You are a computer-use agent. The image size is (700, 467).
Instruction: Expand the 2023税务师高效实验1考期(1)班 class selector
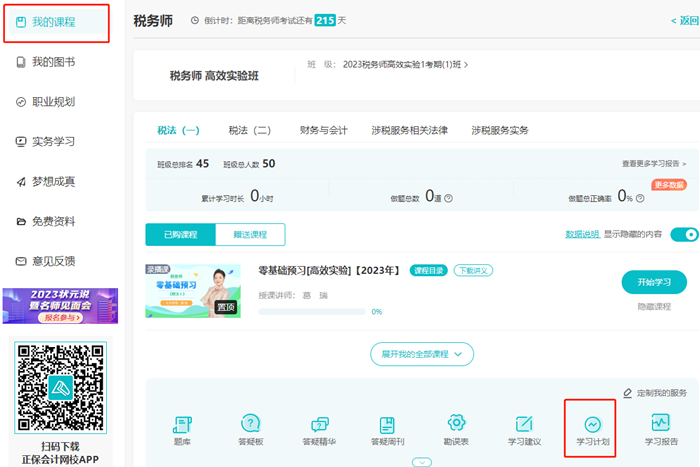(405, 65)
